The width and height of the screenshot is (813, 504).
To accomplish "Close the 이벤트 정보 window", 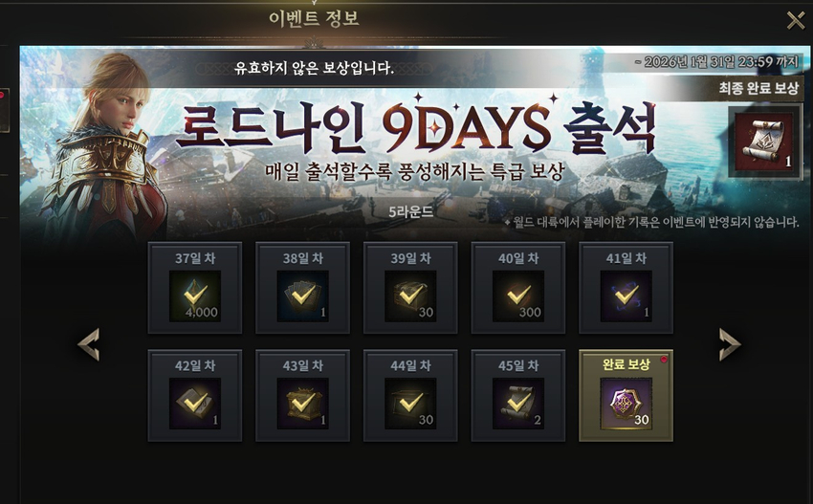I will click(x=796, y=21).
